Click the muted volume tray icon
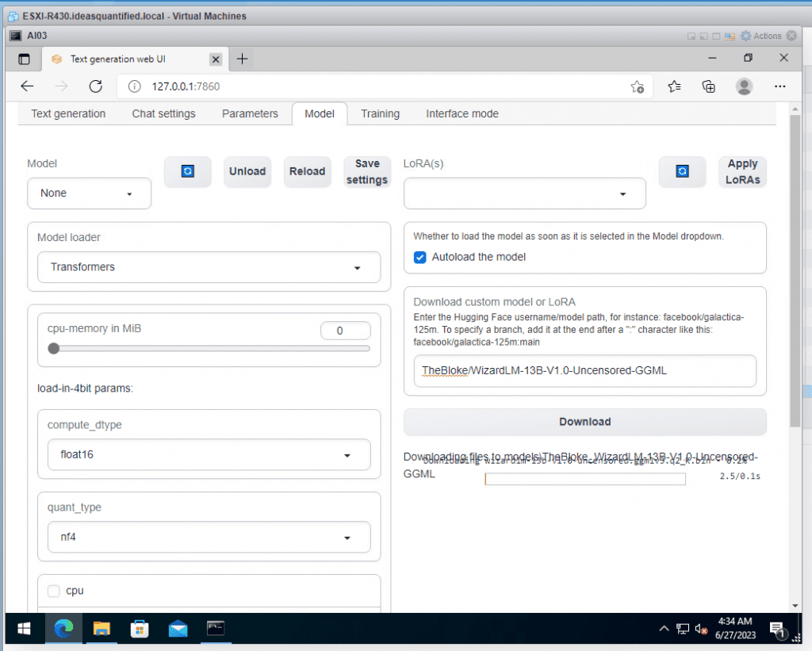The width and height of the screenshot is (812, 651). [701, 629]
